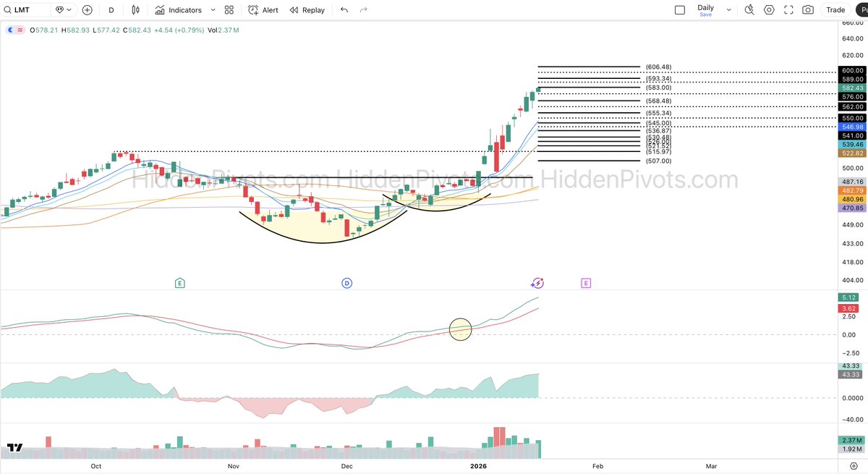Click the red 3.62 signal value label
Viewport: 868px width, 474px height.
(849, 308)
